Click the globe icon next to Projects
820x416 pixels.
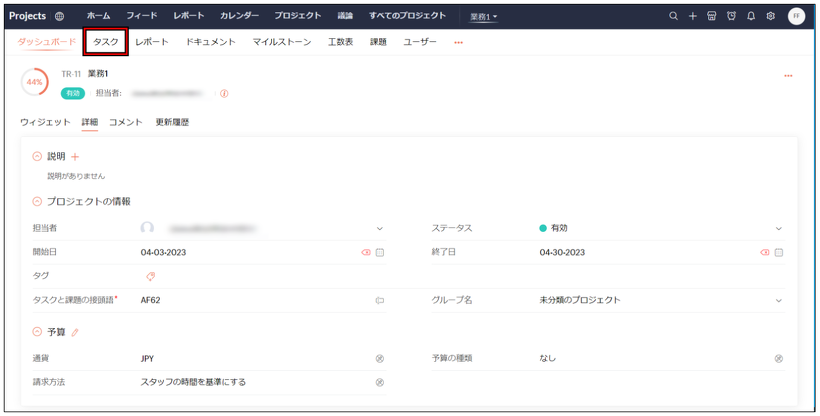pyautogui.click(x=59, y=16)
